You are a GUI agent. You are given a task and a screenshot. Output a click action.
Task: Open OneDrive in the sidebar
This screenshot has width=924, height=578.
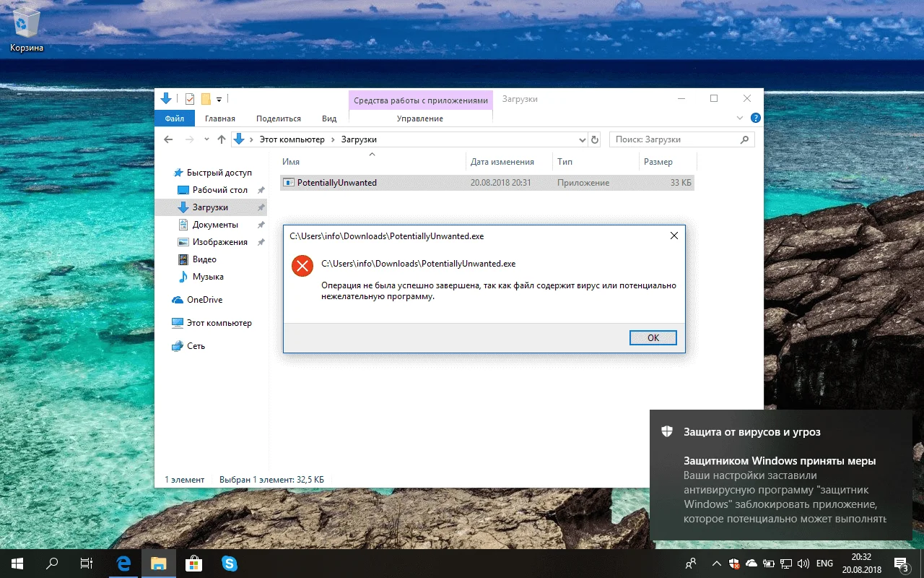pyautogui.click(x=204, y=300)
